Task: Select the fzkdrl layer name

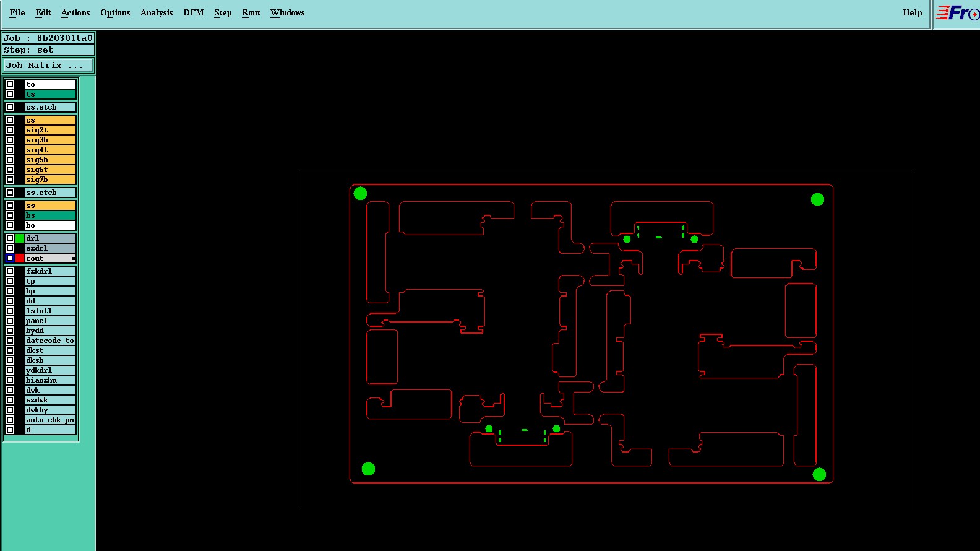Action: (x=51, y=271)
